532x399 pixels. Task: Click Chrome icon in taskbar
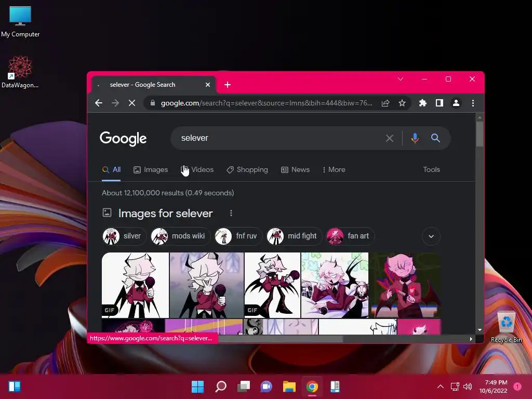tap(312, 387)
